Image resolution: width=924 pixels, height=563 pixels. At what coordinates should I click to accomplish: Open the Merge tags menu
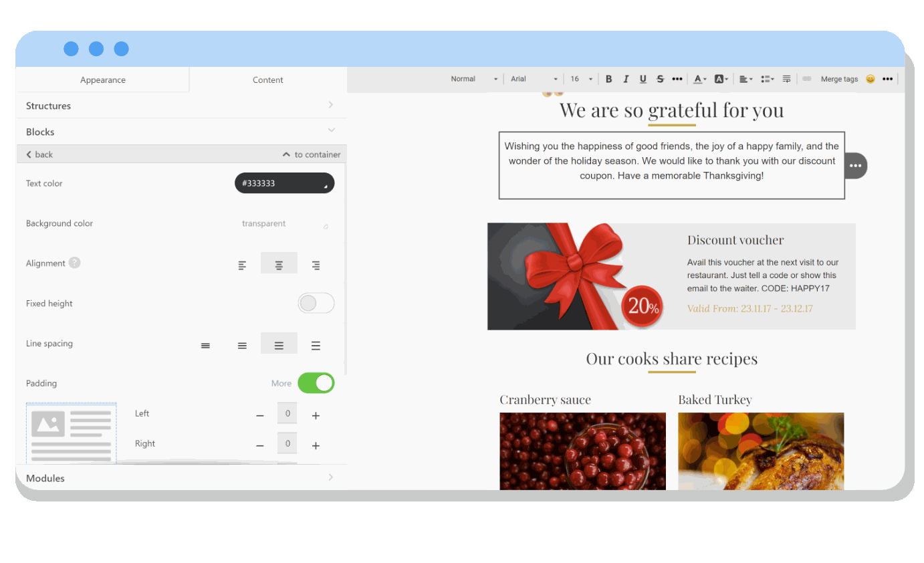(x=839, y=79)
